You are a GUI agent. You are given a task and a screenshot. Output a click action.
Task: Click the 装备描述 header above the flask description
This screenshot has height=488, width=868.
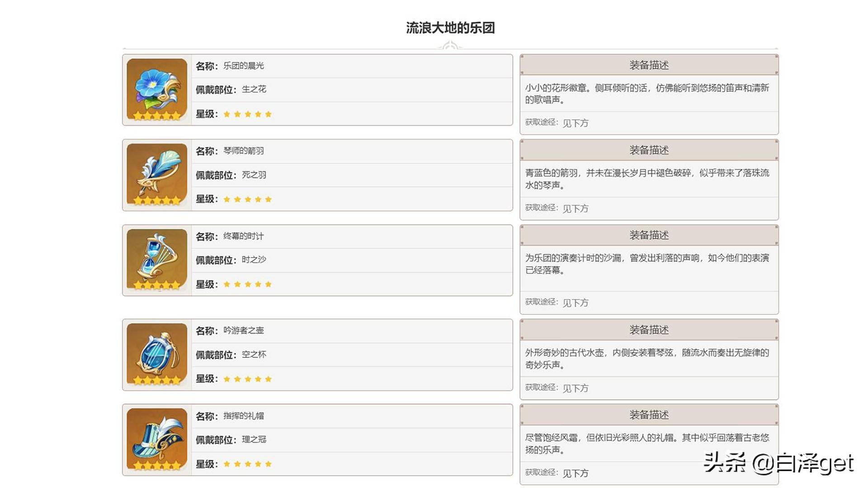point(649,330)
